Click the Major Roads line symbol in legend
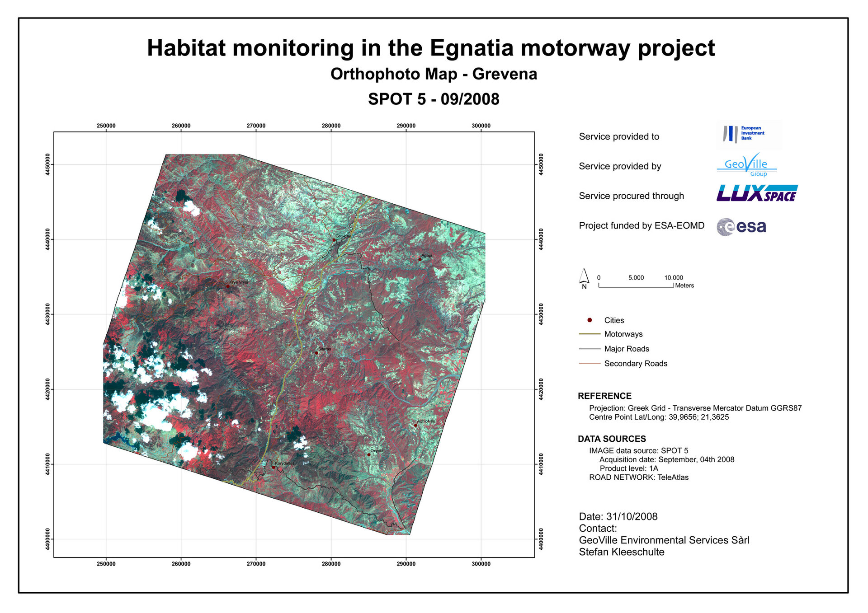 click(x=590, y=349)
